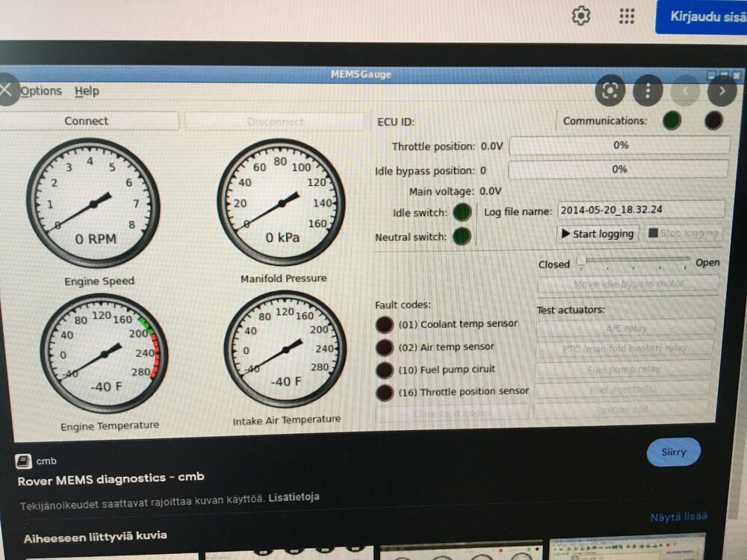Screen dimensions: 747x560
Task: Go to next image with right arrow
Action: tap(722, 91)
